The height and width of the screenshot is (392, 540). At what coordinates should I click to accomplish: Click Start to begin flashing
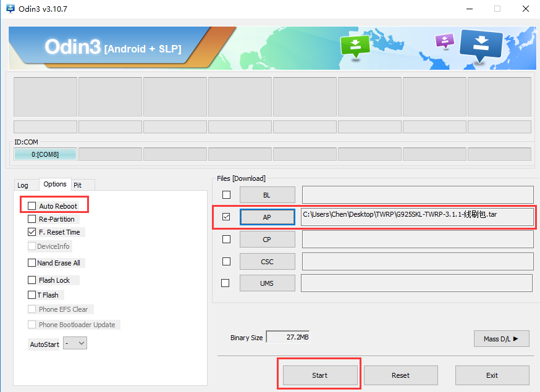(320, 375)
